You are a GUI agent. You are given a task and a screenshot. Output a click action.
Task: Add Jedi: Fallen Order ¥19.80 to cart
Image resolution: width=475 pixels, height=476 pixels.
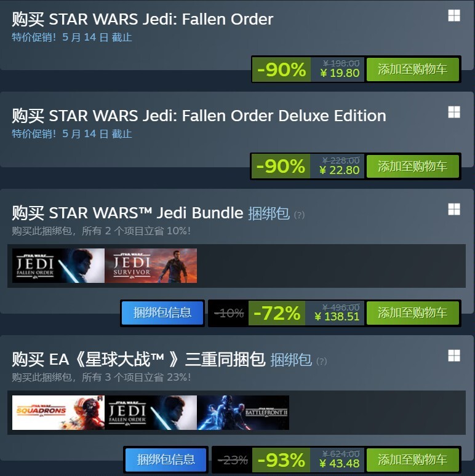(412, 69)
